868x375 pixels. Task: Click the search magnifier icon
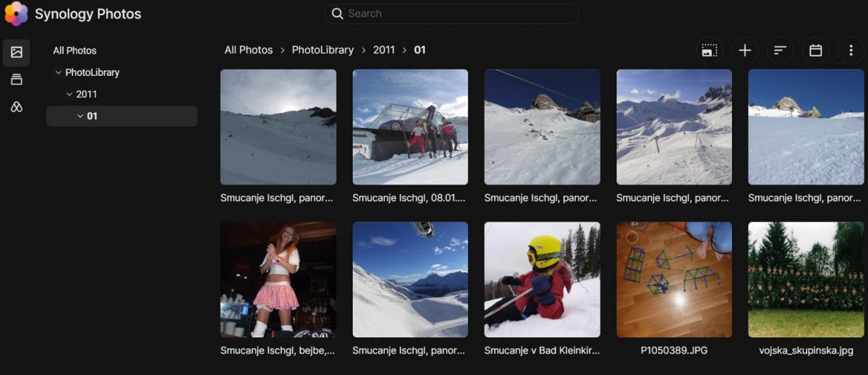tap(337, 14)
